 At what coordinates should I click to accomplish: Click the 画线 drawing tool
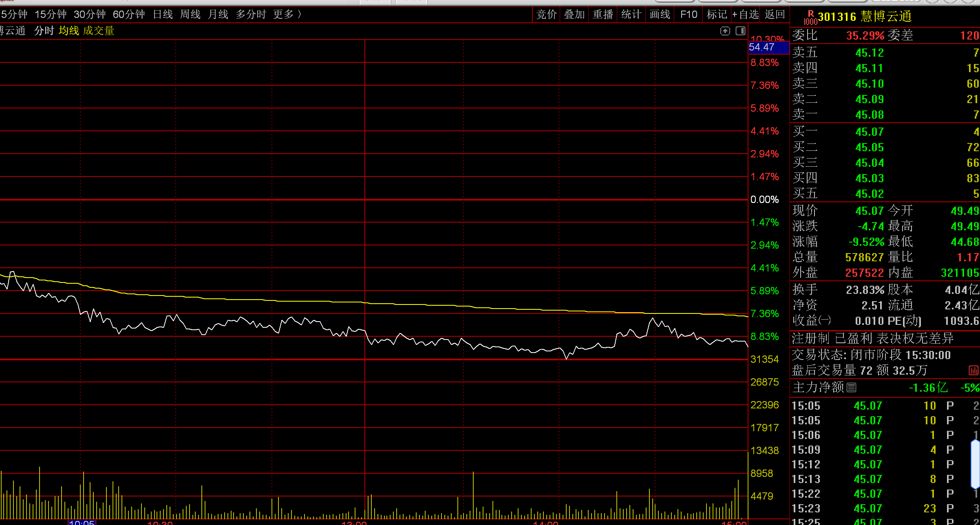coord(660,15)
